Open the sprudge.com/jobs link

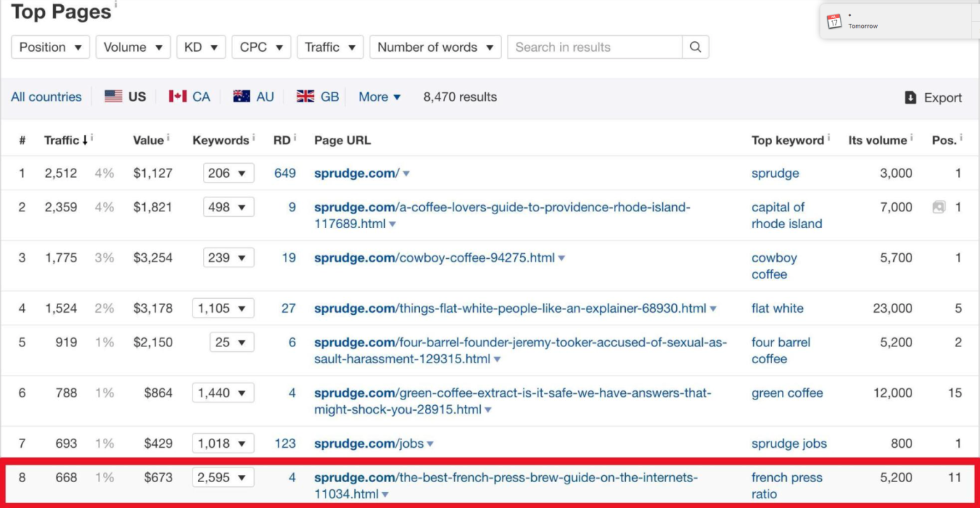[x=369, y=443]
